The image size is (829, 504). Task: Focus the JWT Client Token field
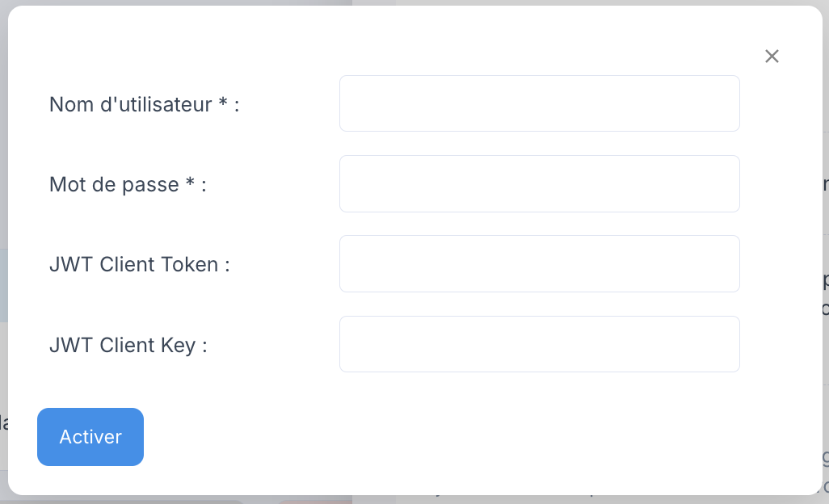(539, 263)
